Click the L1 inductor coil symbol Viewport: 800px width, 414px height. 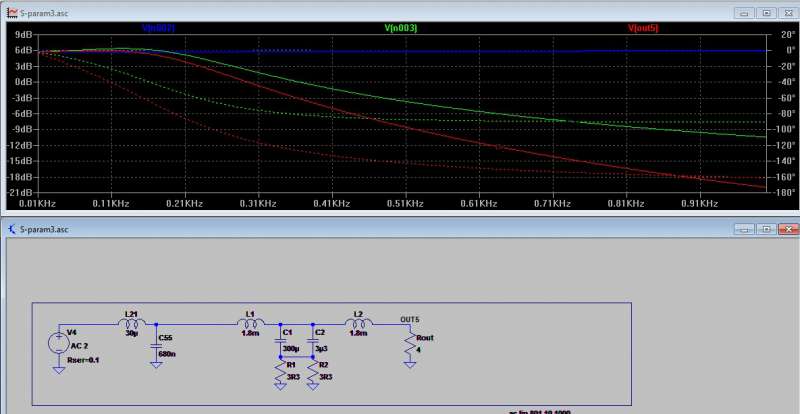click(251, 323)
